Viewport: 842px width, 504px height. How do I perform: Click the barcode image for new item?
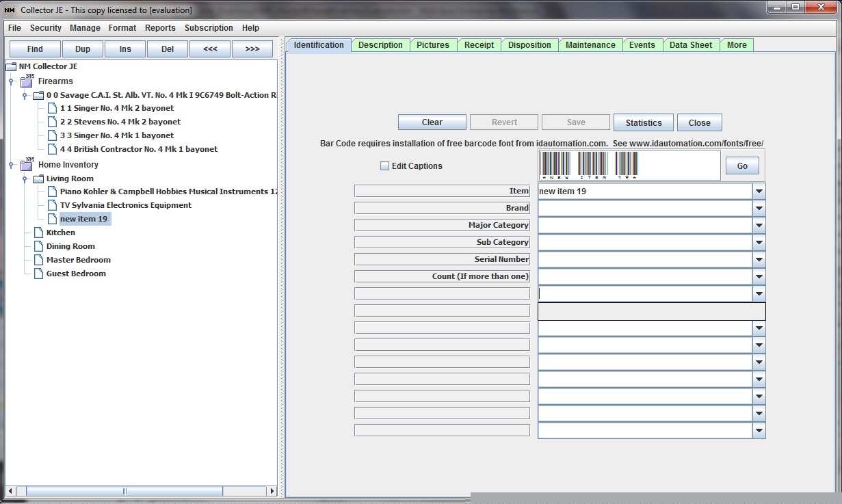click(589, 165)
